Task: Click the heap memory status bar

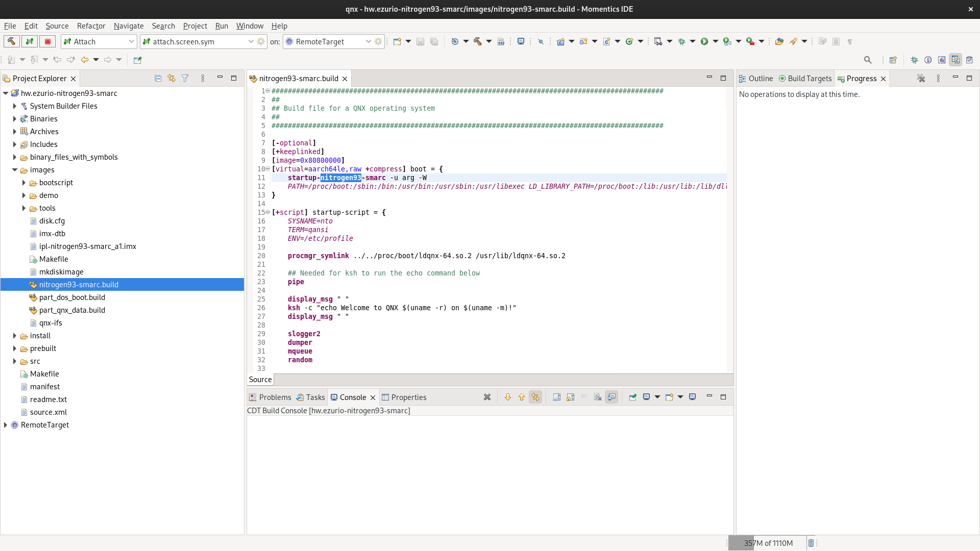Action: tap(767, 543)
